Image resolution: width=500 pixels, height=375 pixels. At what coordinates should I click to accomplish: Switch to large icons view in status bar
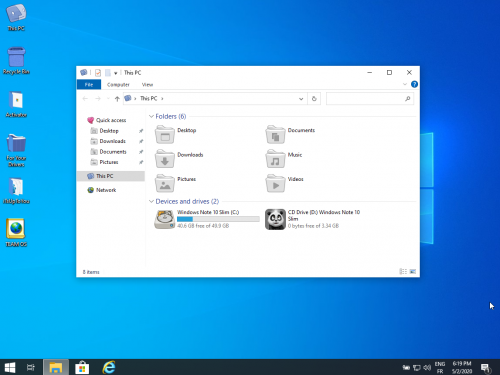coord(413,272)
